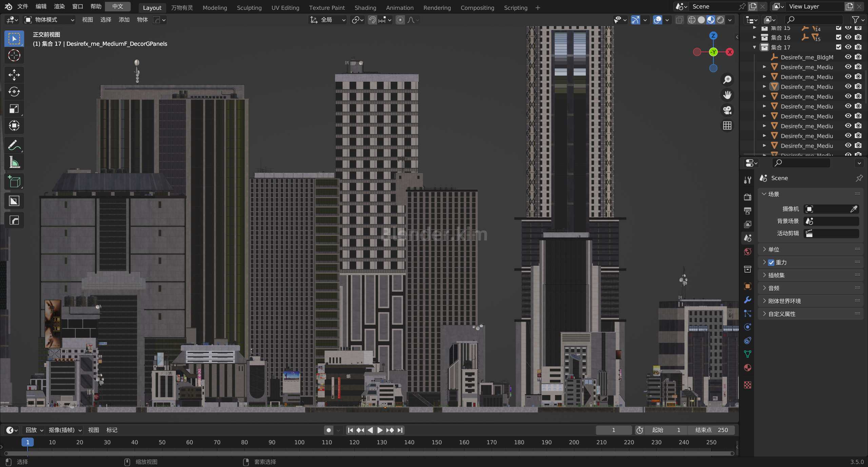
Task: Select the Transform tool
Action: [x=14, y=126]
